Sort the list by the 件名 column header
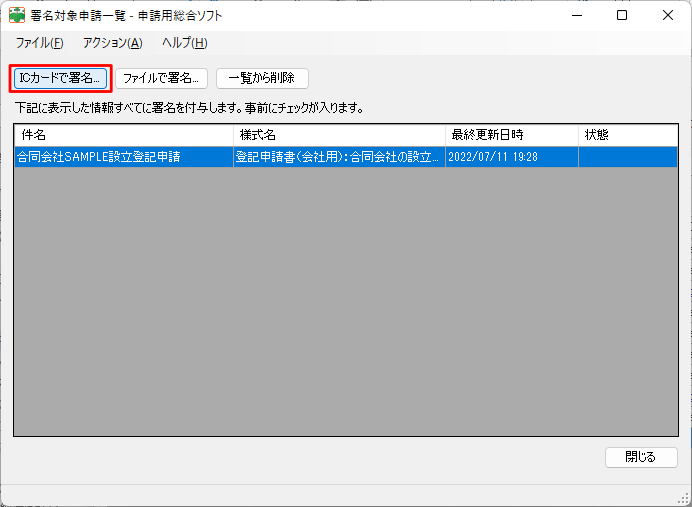Image resolution: width=692 pixels, height=507 pixels. click(x=124, y=134)
